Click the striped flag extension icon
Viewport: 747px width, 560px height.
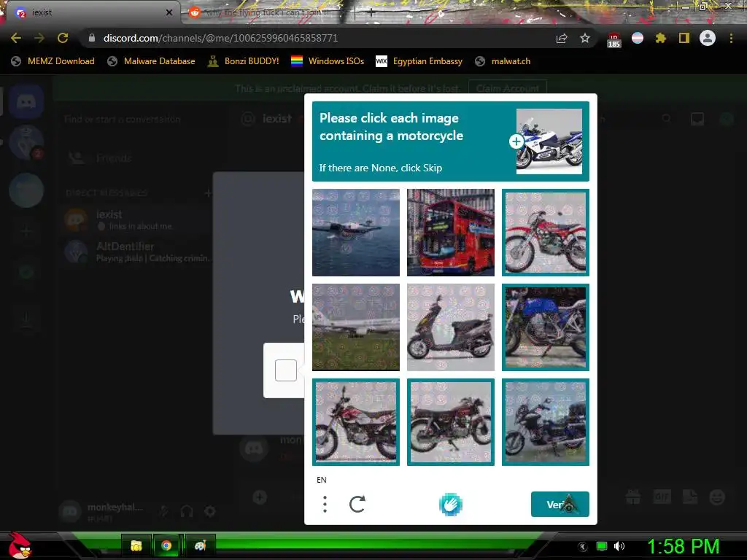638,38
